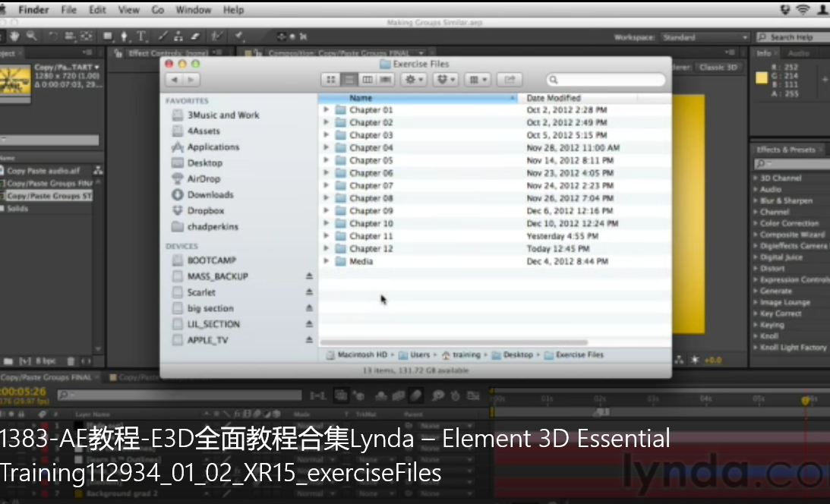Image resolution: width=830 pixels, height=504 pixels.
Task: Expand the Media folder
Action: 326,260
